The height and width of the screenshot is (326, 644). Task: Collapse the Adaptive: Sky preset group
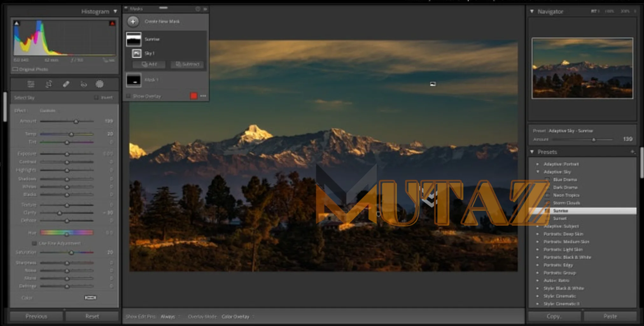pos(538,172)
